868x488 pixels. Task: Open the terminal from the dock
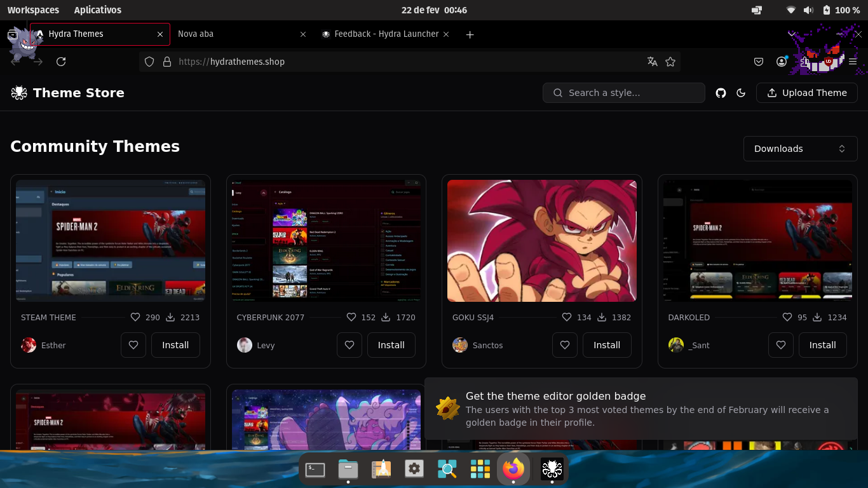coord(315,470)
